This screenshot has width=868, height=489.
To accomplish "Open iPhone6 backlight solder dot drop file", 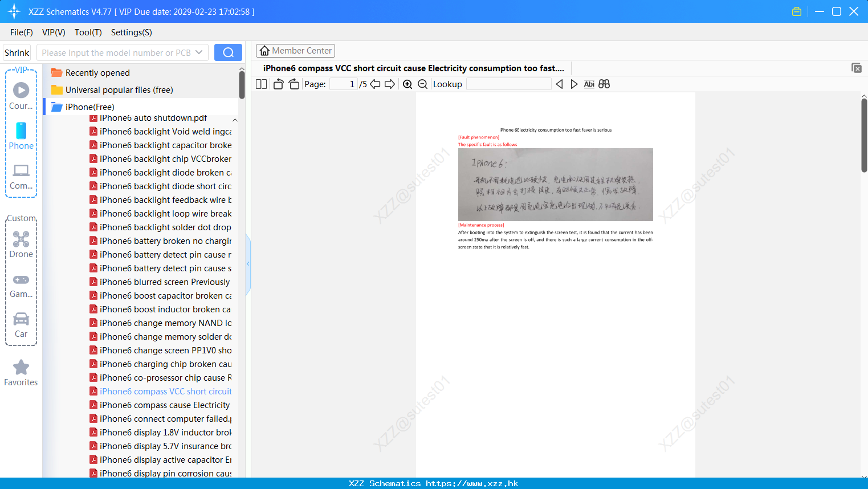I will point(161,227).
